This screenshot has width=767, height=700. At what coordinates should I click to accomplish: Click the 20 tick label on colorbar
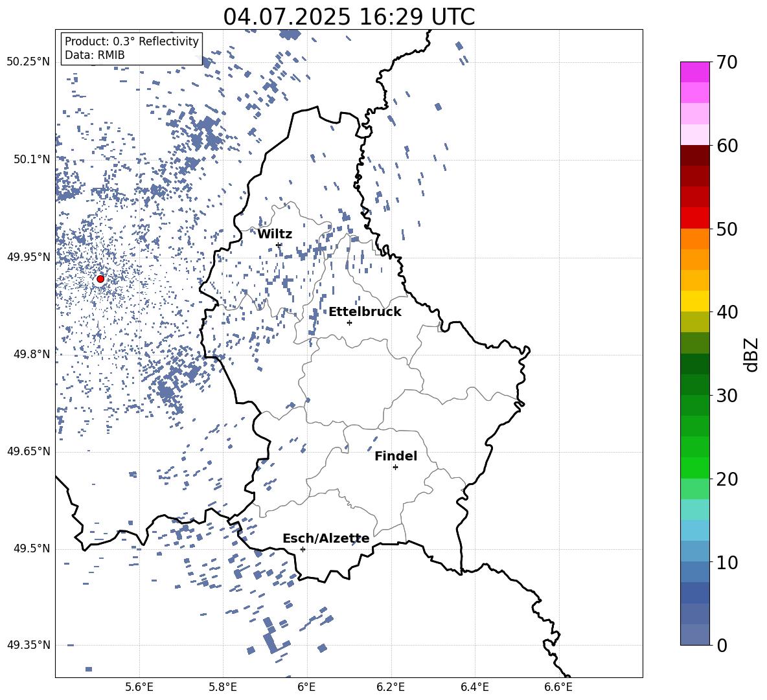point(727,479)
